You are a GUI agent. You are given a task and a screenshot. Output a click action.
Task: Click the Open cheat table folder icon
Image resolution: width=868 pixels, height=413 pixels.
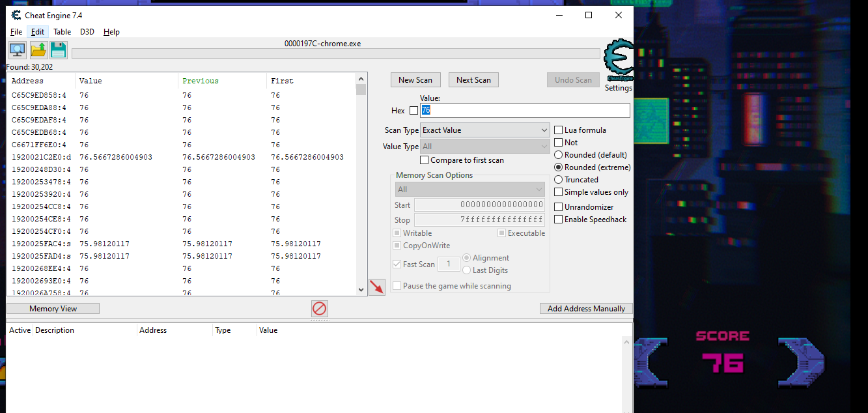[38, 50]
